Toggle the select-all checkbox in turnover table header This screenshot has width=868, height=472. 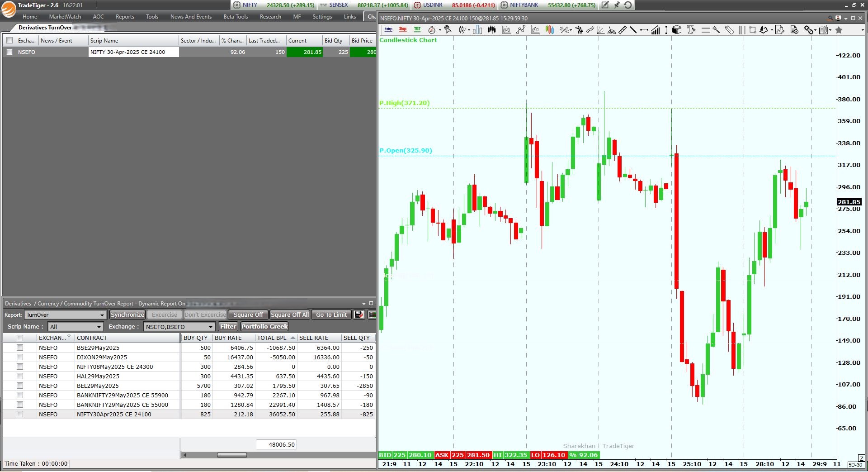tap(19, 338)
